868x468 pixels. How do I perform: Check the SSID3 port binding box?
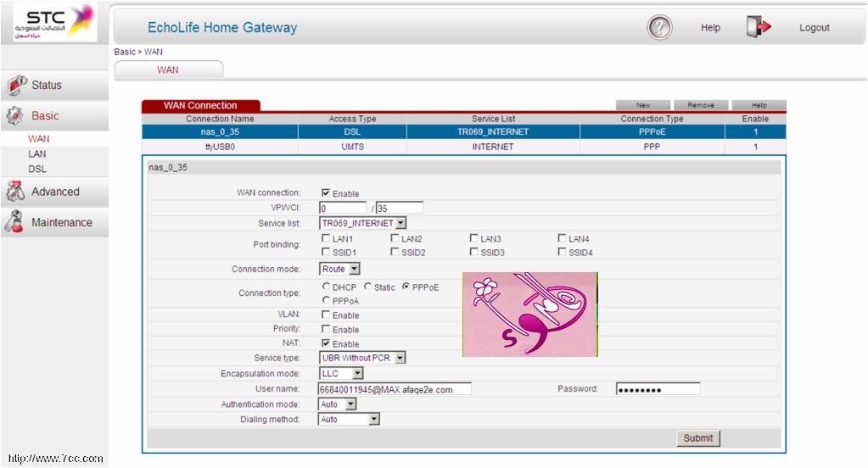click(473, 253)
